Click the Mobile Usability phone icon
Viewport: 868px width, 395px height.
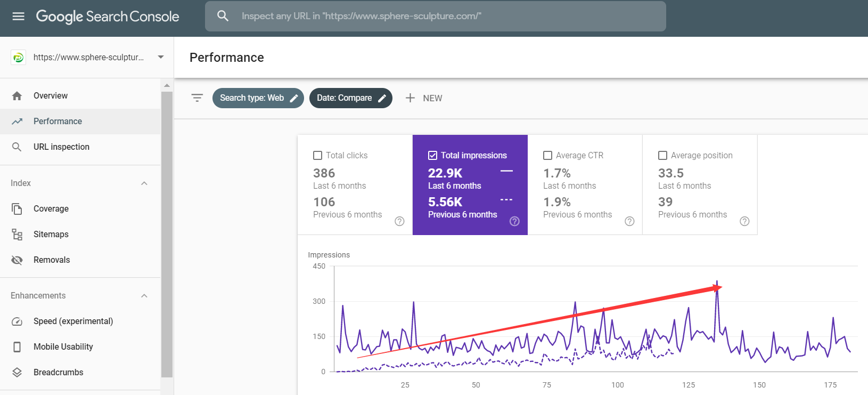click(x=17, y=347)
